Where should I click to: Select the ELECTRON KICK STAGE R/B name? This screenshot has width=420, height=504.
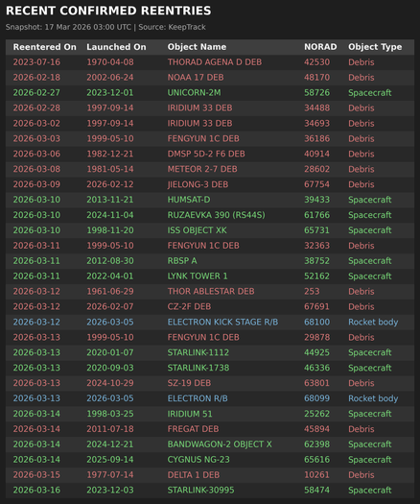click(222, 322)
